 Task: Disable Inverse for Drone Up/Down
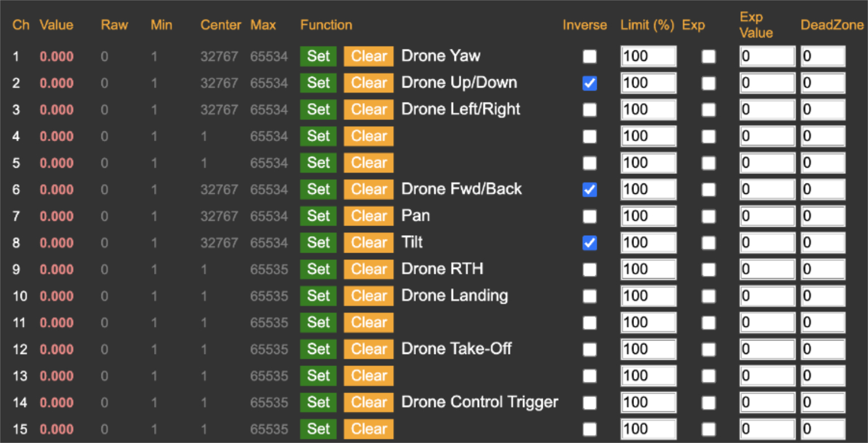(x=590, y=84)
